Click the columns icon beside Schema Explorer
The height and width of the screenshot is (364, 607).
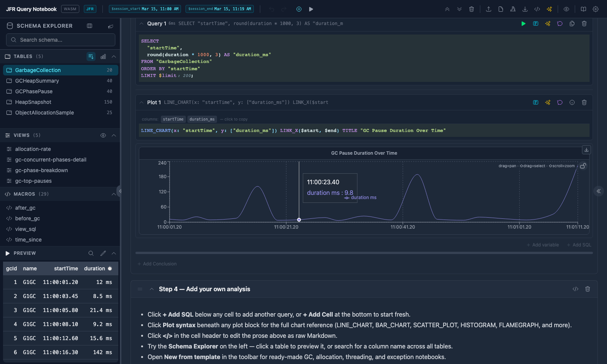[x=90, y=26]
